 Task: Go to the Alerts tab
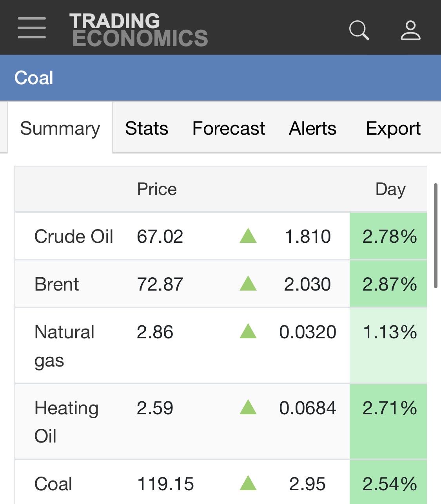click(312, 128)
